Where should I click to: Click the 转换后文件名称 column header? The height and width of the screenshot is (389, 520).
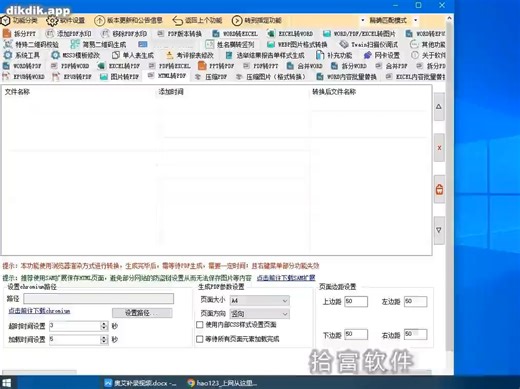(x=334, y=92)
